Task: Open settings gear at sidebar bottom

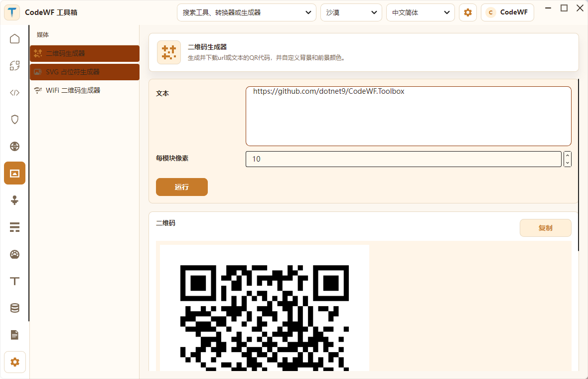Action: click(14, 362)
